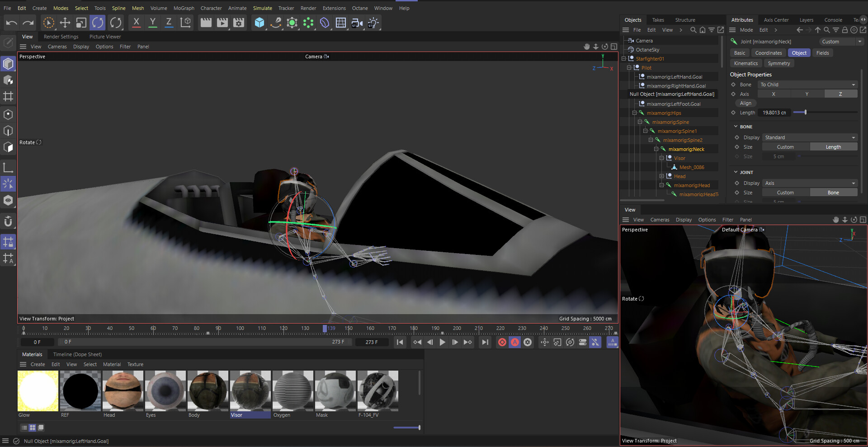
Task: Select the Scale tool in the toolbar
Action: pos(81,23)
